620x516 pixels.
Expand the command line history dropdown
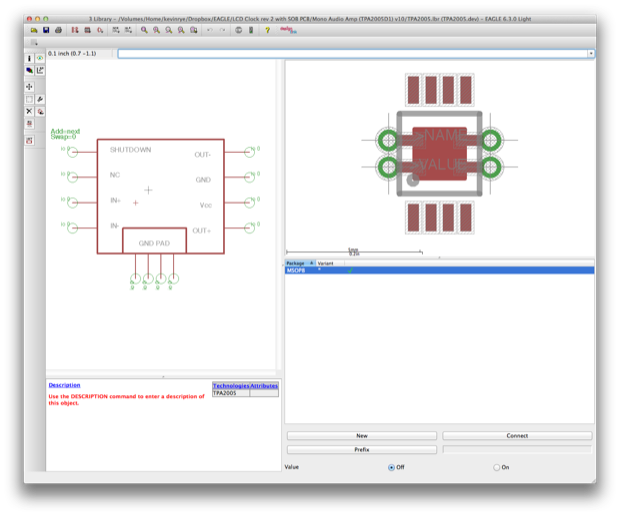(591, 53)
